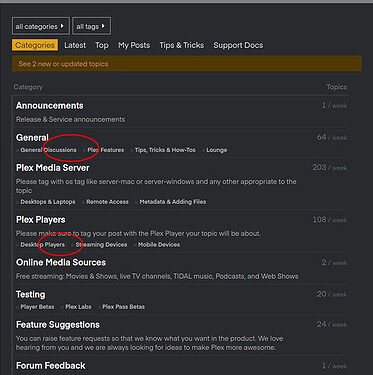
Task: Switch to the Top tab
Action: (x=102, y=45)
